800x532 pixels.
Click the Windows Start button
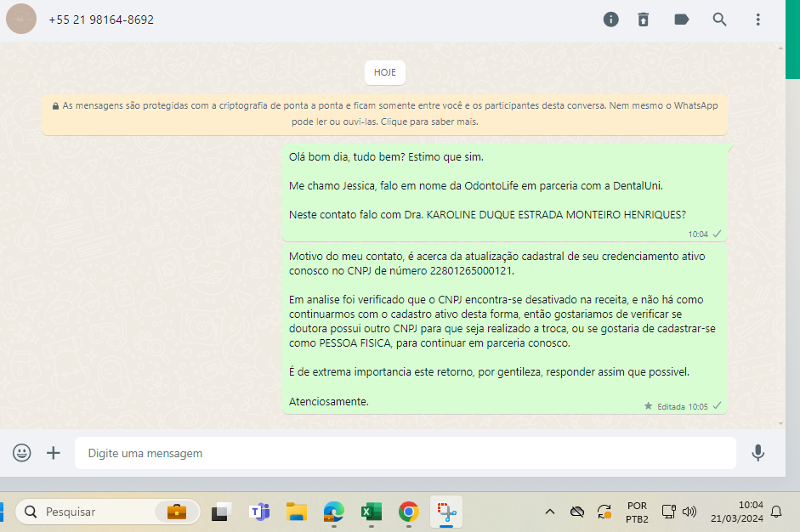tap(1, 512)
